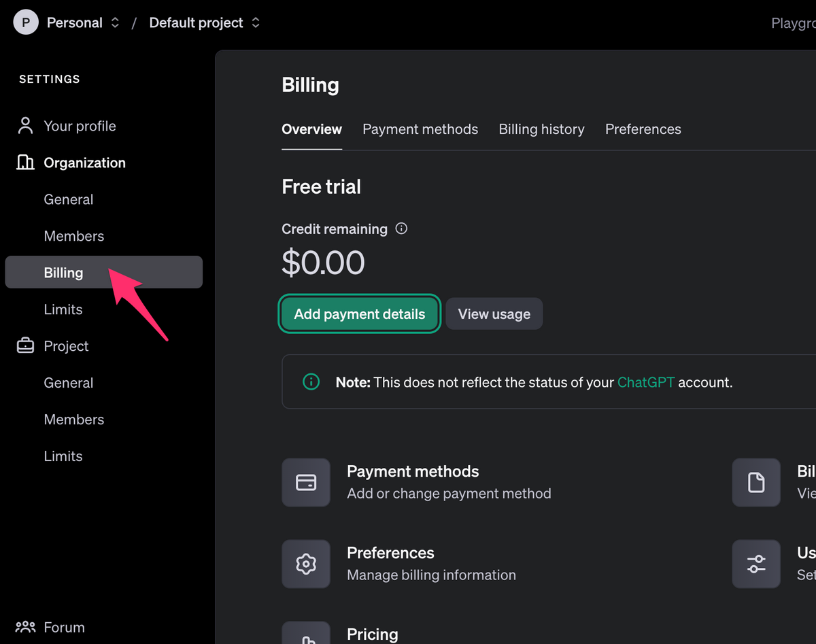This screenshot has width=816, height=644.
Task: Click the usage limits sliders icon tile
Action: [x=755, y=564]
